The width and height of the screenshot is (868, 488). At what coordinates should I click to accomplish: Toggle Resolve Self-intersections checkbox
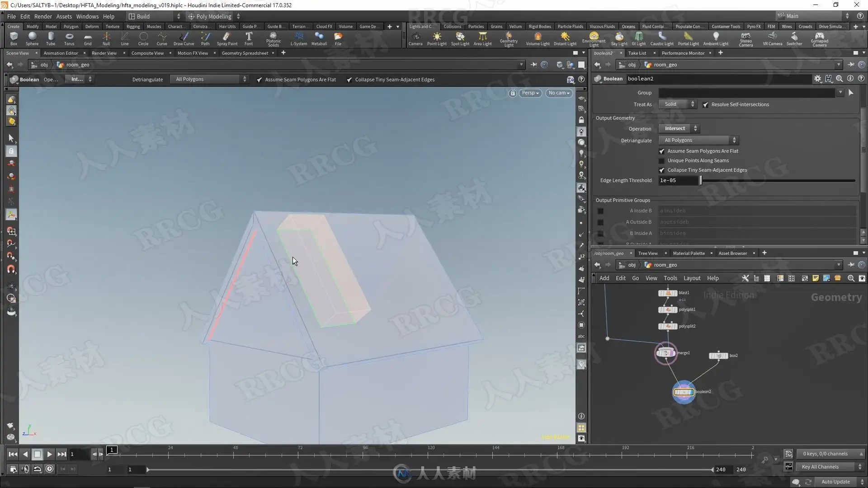(x=706, y=104)
